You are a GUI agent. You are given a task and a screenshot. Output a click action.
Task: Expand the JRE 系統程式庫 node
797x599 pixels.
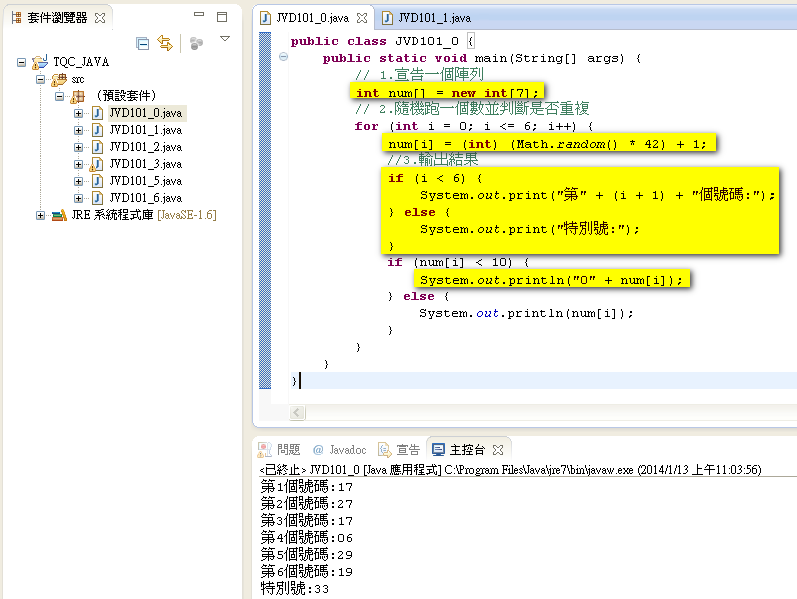point(40,216)
